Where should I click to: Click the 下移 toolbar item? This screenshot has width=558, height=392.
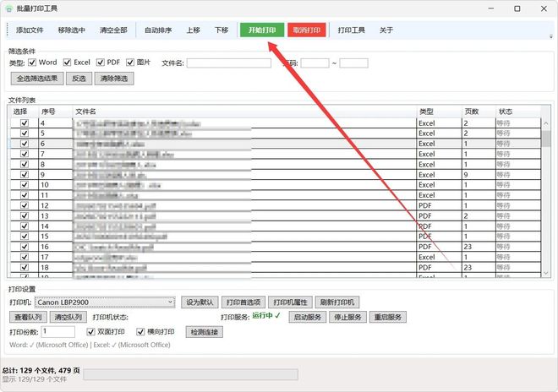(x=222, y=30)
